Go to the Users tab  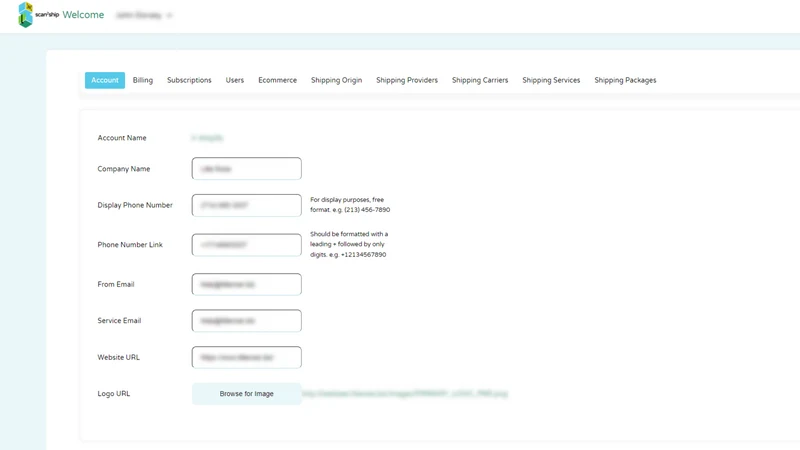(x=235, y=80)
